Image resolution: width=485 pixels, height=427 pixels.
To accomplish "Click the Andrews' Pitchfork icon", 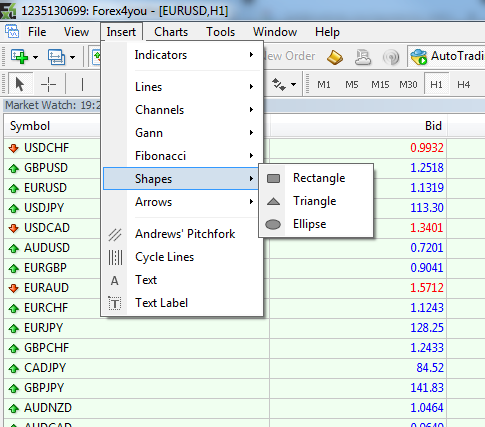I will tap(115, 234).
